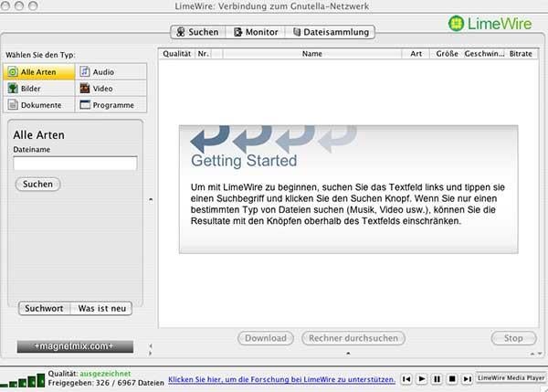Open the Monitor tab

pos(256,32)
